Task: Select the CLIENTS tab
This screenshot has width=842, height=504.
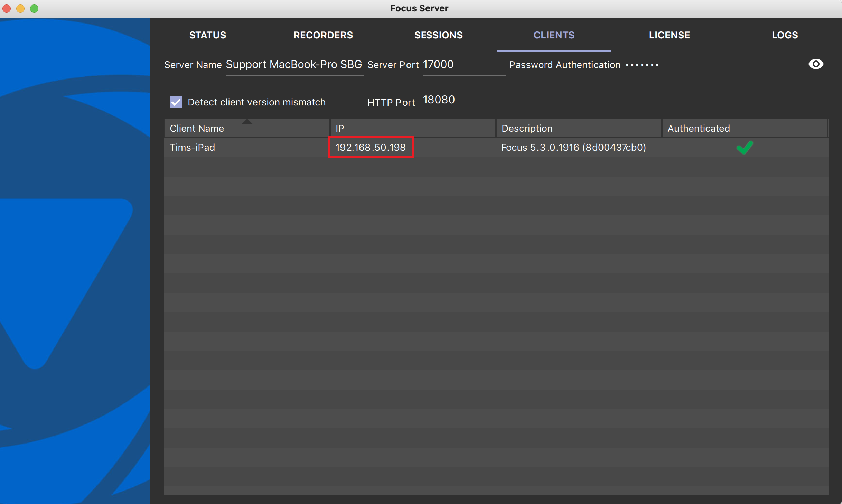Action: (x=554, y=35)
